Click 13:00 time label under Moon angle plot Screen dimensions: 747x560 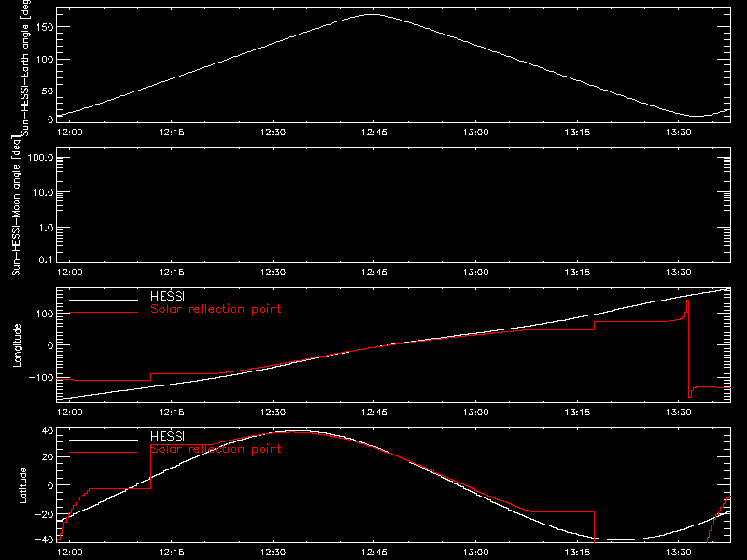click(x=476, y=273)
